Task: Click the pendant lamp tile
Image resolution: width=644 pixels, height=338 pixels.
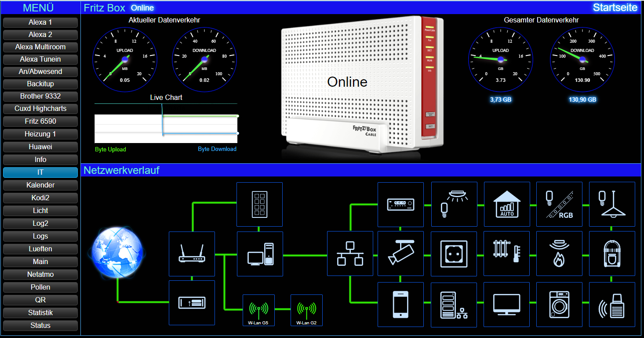Action: click(x=612, y=204)
